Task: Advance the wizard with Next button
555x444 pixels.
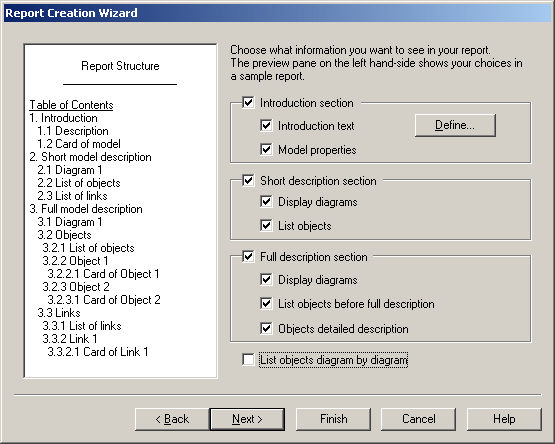Action: 247,419
